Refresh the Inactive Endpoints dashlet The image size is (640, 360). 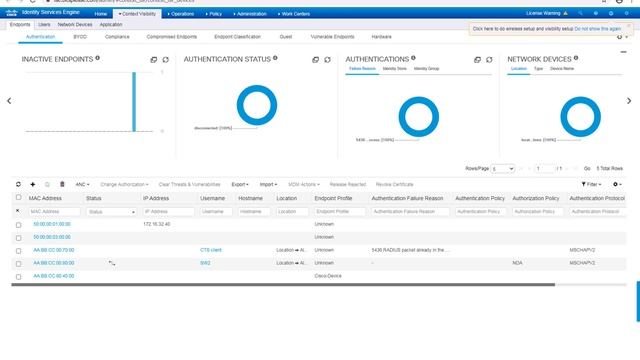(x=165, y=60)
